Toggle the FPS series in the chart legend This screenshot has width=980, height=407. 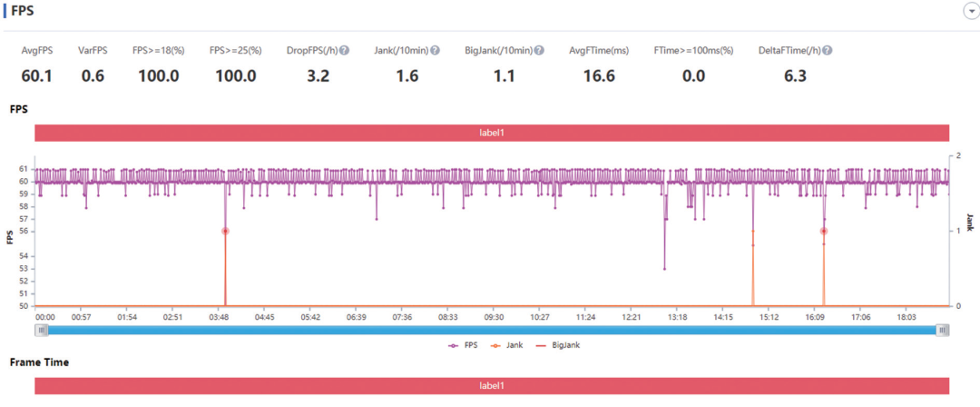463,345
